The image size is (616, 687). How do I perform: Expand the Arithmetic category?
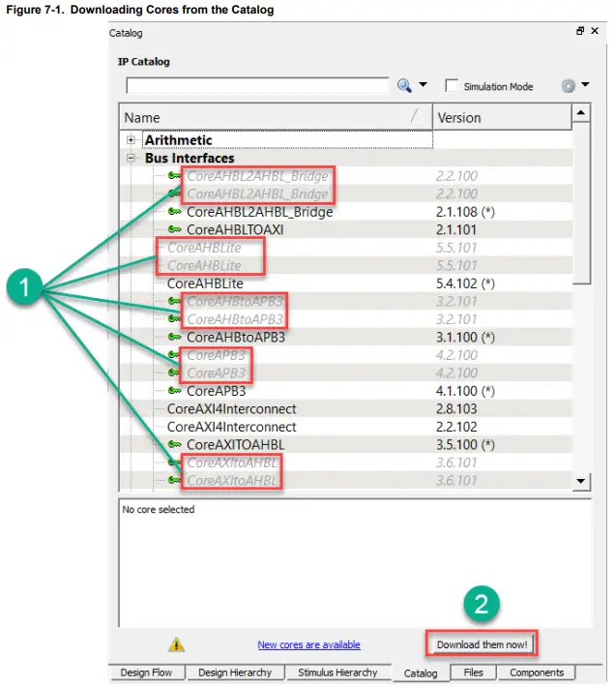[131, 140]
